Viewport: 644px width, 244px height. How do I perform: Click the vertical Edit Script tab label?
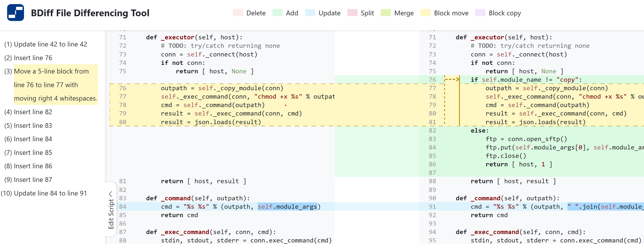(x=111, y=214)
